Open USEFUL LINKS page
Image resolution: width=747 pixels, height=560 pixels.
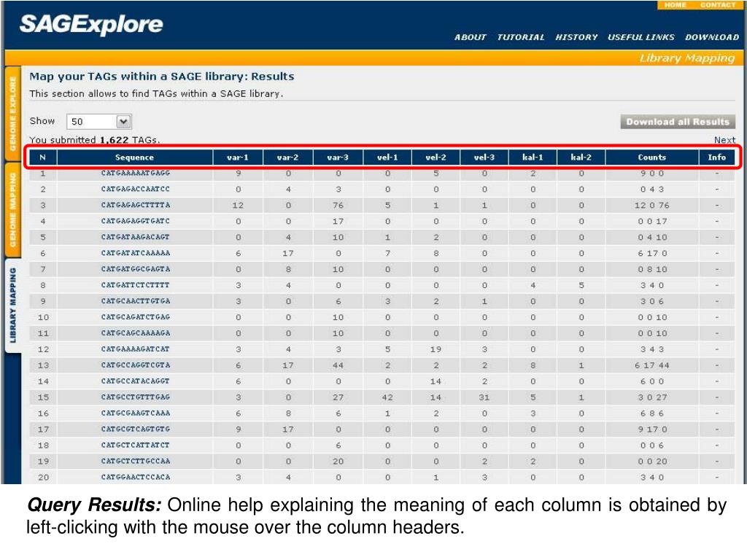tap(640, 37)
